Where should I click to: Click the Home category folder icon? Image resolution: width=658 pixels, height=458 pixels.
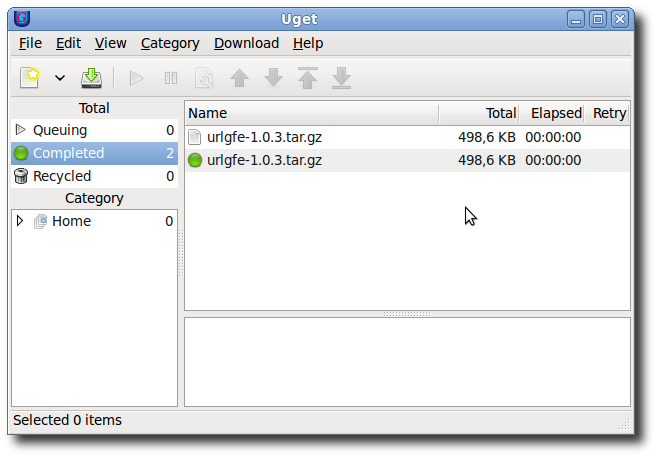(40, 221)
